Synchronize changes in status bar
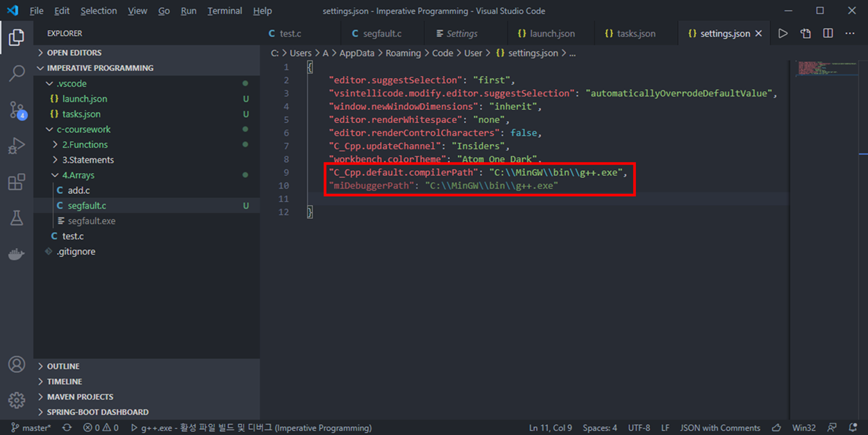This screenshot has width=868, height=435. [67, 428]
